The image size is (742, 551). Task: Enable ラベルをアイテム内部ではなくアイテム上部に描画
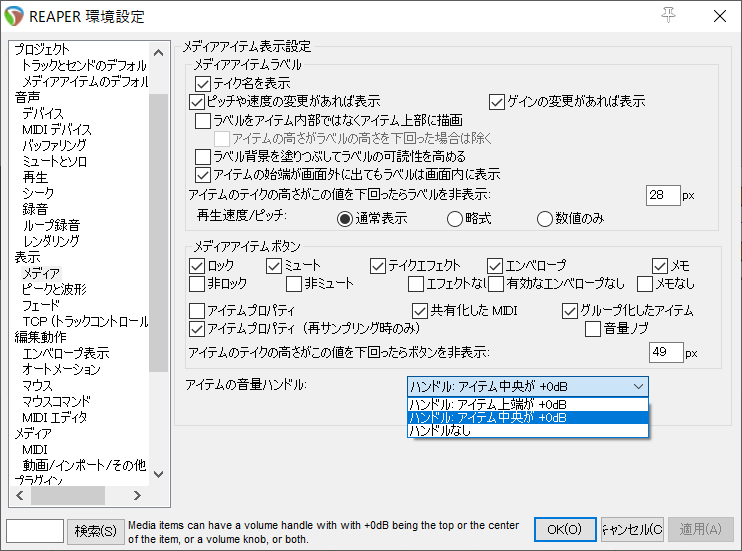[x=203, y=121]
